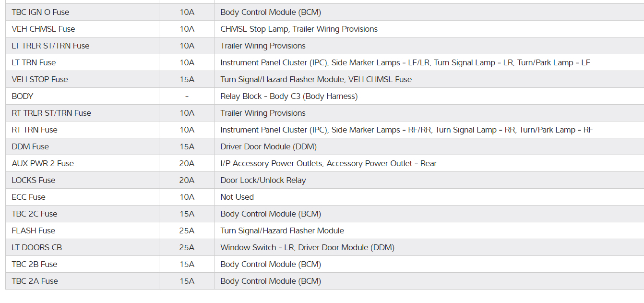Select the BODY row name cell
This screenshot has width=644, height=303.
pyautogui.click(x=23, y=96)
